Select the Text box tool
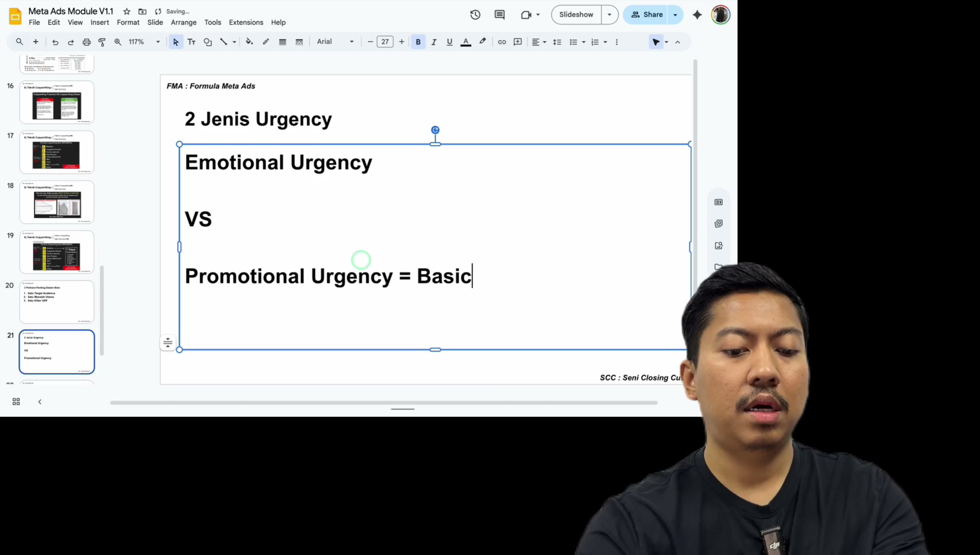The height and width of the screenshot is (555, 980). (x=192, y=42)
